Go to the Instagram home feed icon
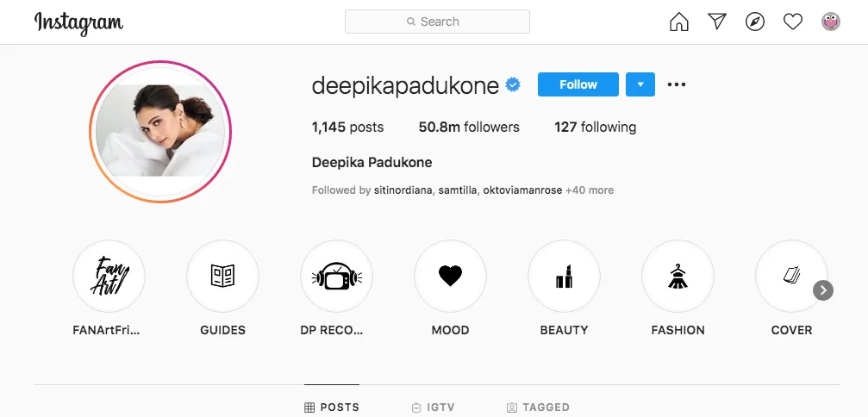 click(x=679, y=22)
